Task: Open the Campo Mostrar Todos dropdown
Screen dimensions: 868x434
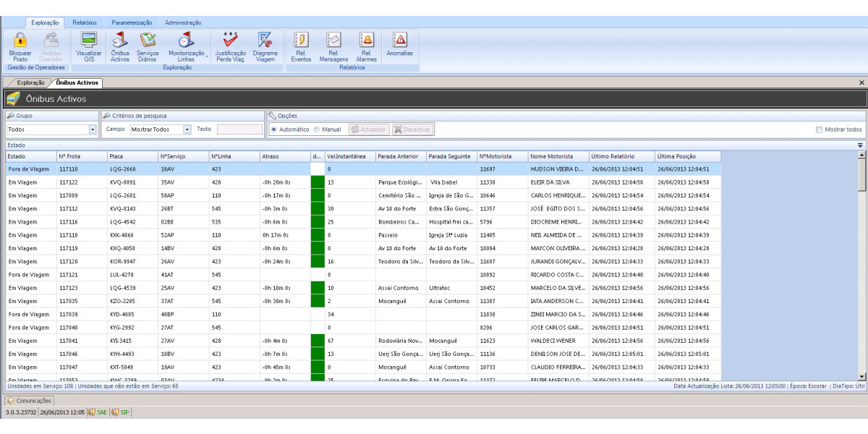Action: tap(187, 129)
